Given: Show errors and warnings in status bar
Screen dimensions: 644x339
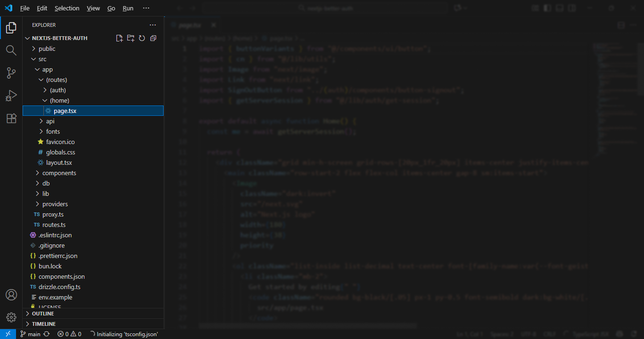Looking at the screenshot, I should click(69, 334).
